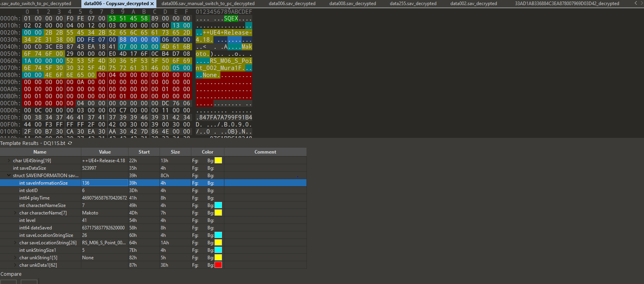Select the int unkStringSize1 row

pos(153,250)
